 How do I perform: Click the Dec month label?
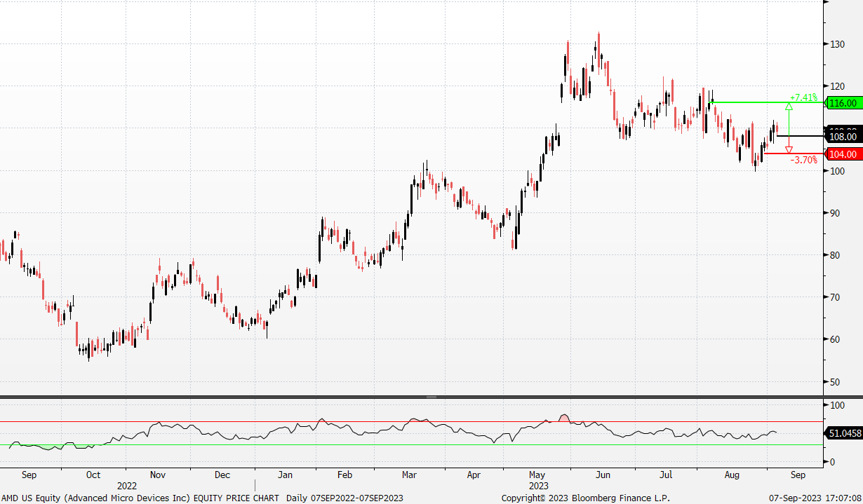[x=222, y=475]
